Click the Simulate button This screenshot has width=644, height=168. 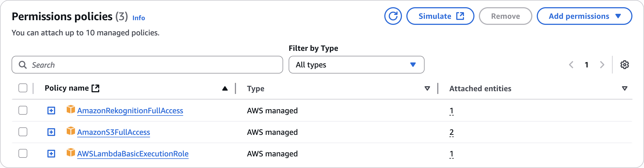pyautogui.click(x=440, y=16)
